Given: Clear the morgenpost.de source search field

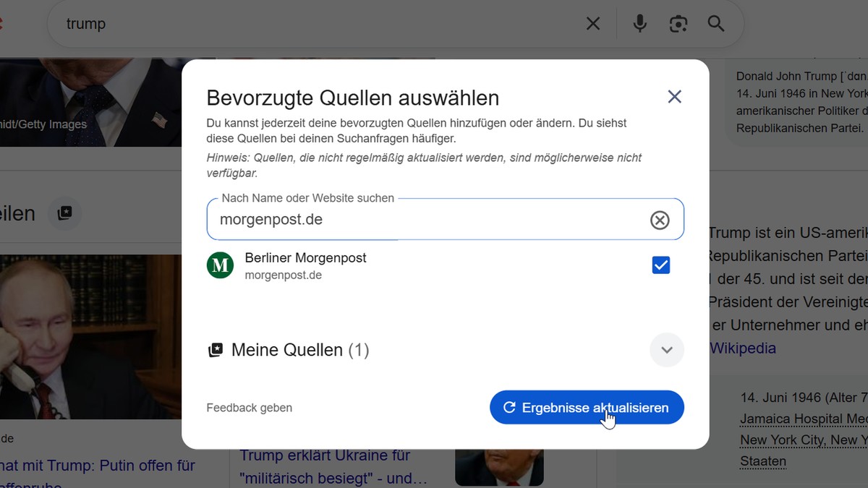Looking at the screenshot, I should (660, 220).
